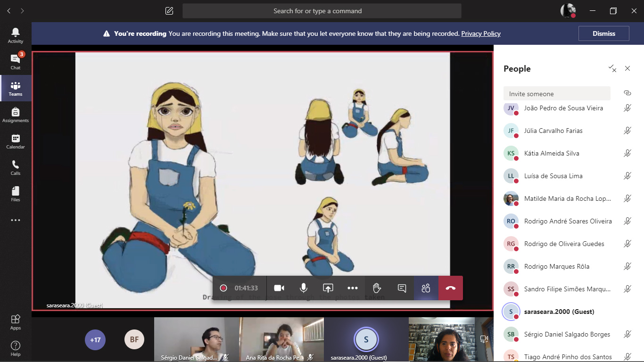Image resolution: width=644 pixels, height=362 pixels.
Task: Select Sandro Filipe Simões participant
Action: (567, 289)
